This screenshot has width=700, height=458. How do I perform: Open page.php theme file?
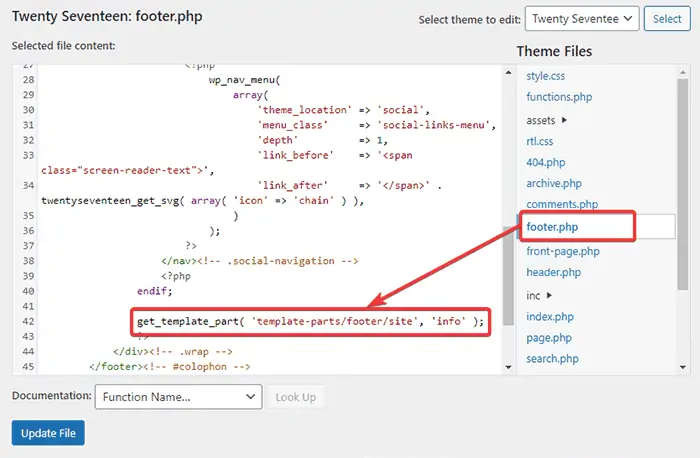pos(549,338)
